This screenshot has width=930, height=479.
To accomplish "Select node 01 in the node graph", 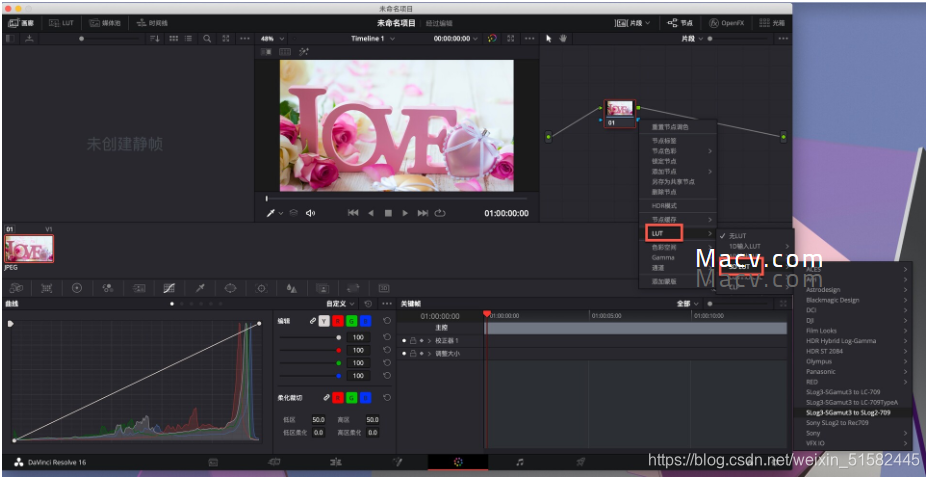I will pyautogui.click(x=620, y=113).
